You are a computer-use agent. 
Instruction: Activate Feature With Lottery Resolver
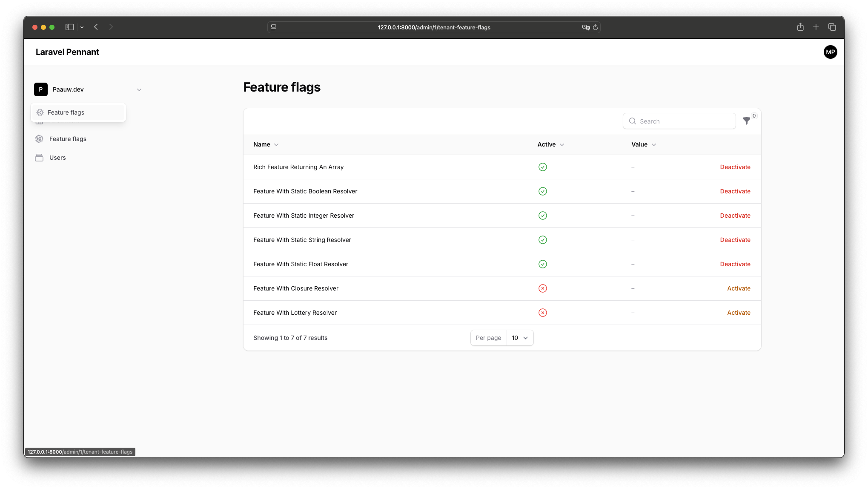tap(738, 313)
